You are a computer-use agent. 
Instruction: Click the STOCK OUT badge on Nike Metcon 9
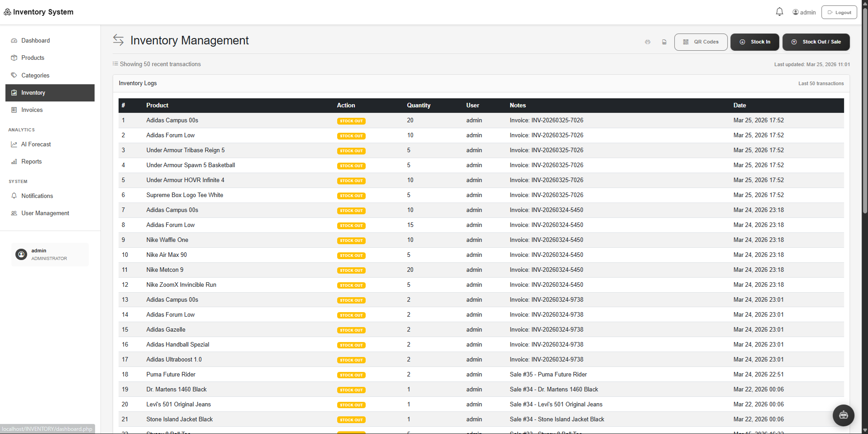(x=351, y=270)
